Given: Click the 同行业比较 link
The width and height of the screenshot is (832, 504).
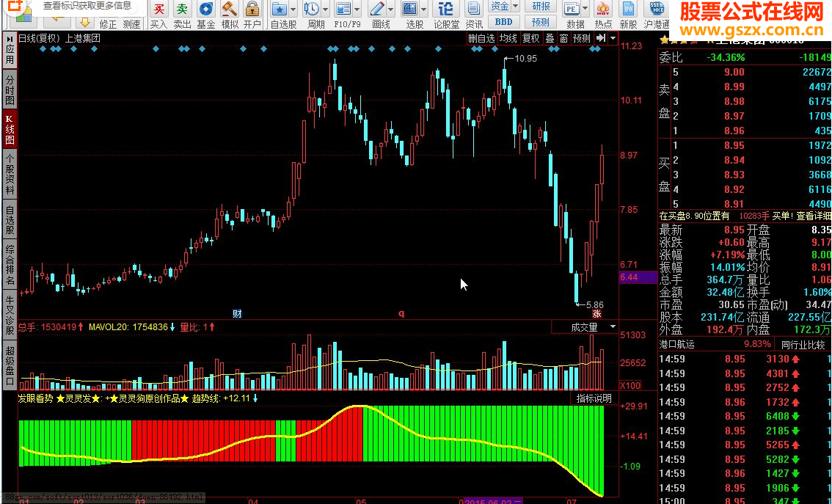Looking at the screenshot, I should pos(803,344).
